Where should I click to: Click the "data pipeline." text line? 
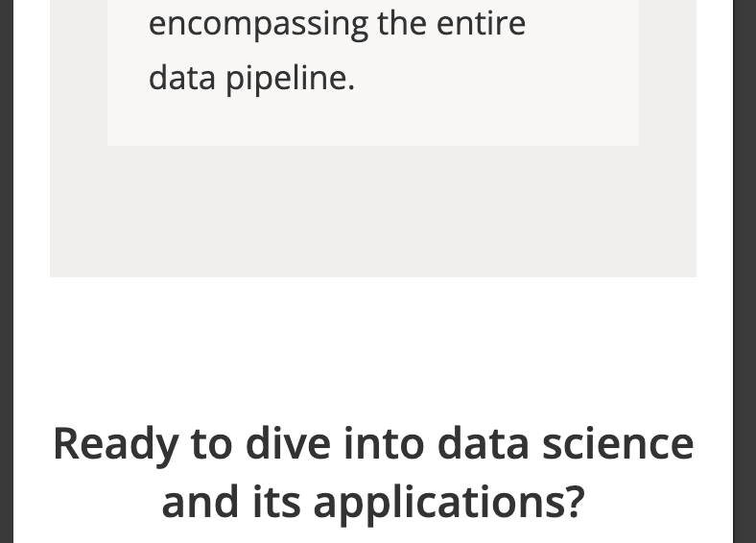251,78
